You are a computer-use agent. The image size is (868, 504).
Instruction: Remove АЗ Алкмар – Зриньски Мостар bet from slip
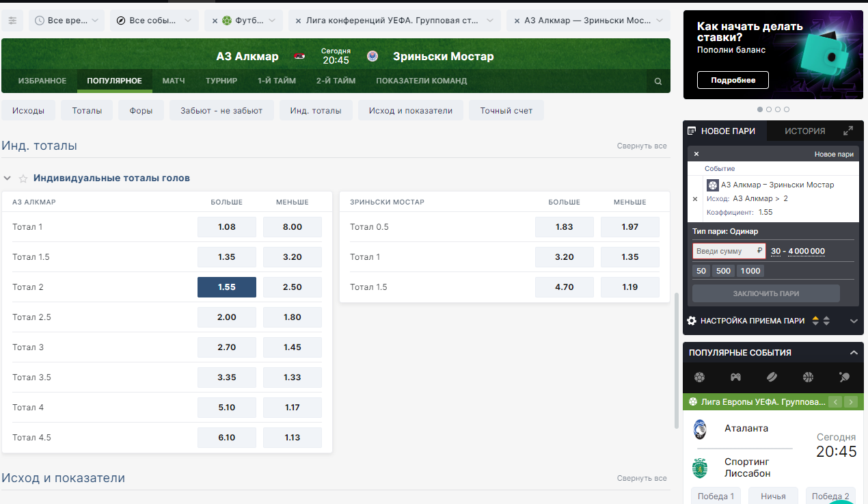point(695,199)
